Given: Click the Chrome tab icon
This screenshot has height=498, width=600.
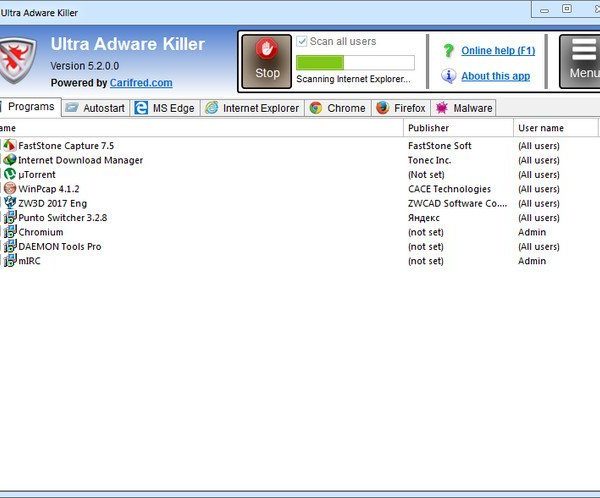Looking at the screenshot, I should [316, 108].
